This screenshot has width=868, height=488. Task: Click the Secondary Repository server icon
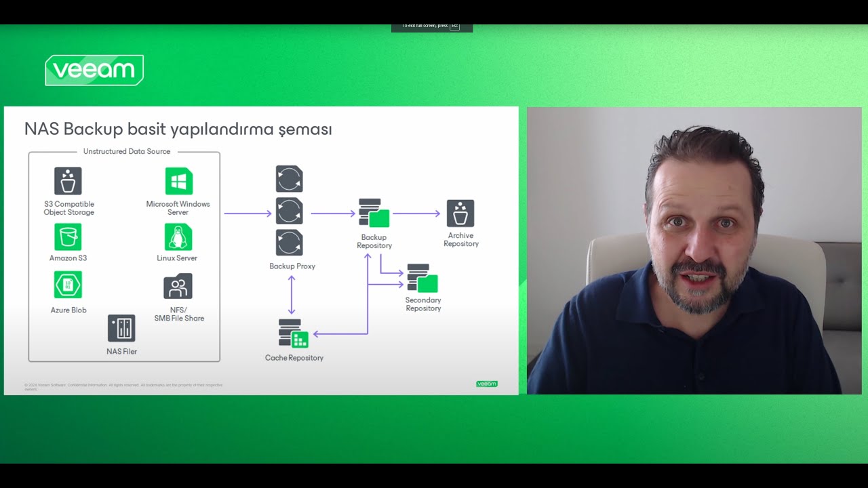(422, 278)
